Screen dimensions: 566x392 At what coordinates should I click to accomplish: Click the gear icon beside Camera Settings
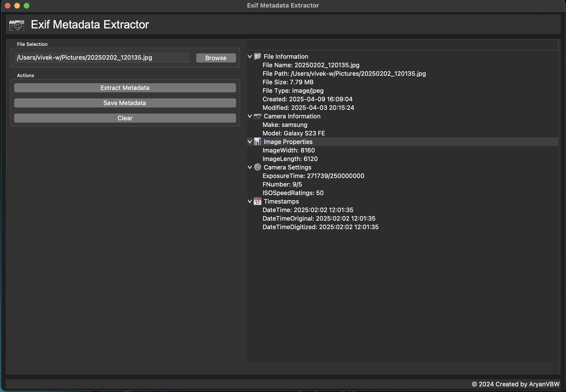click(257, 167)
